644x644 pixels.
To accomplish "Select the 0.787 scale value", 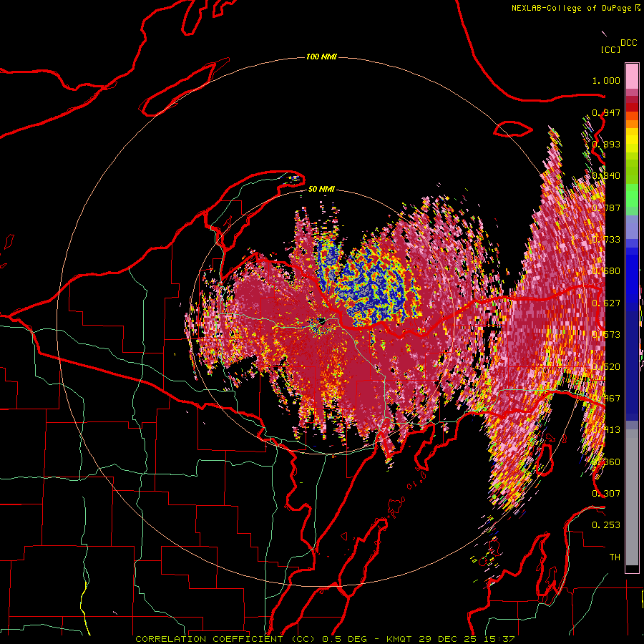I will [606, 208].
